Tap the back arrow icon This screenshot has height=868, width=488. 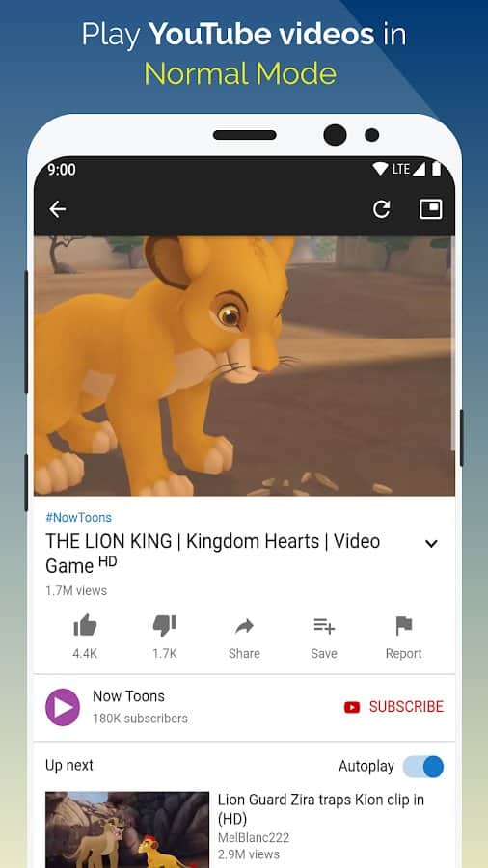coord(58,209)
